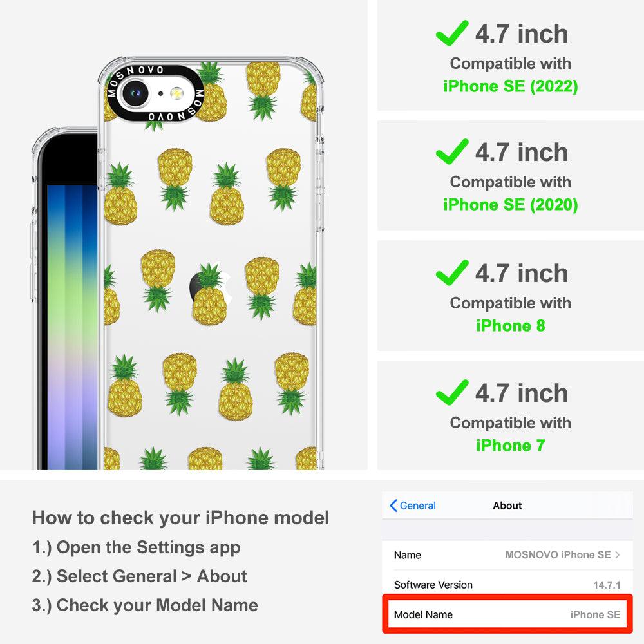Click the camera lens on the case

(135, 93)
